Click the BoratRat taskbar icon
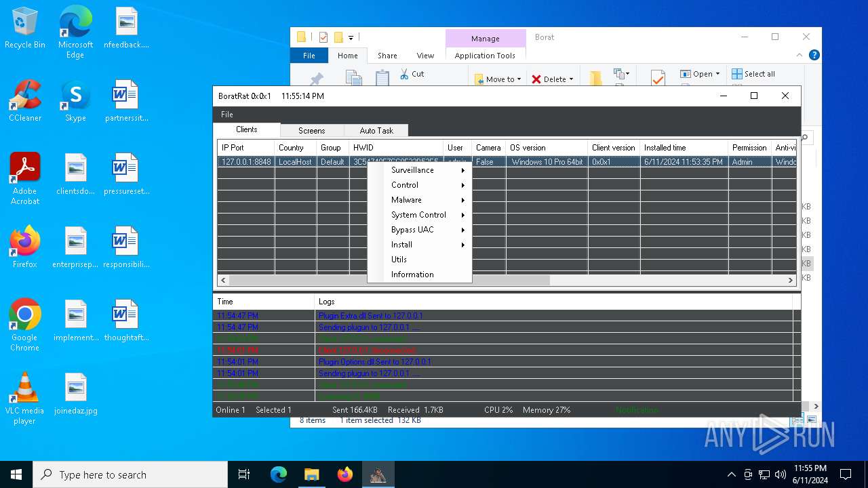This screenshot has height=488, width=868. point(378,474)
